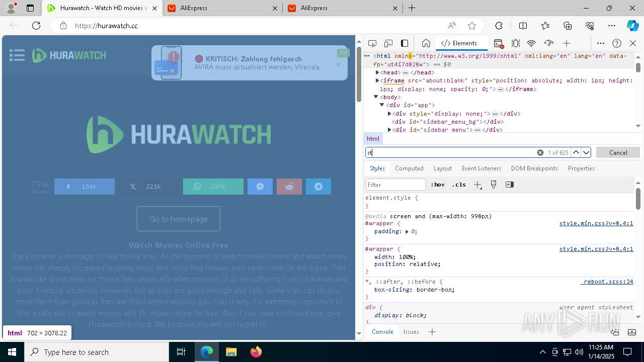
Task: Select Styles tab
Action: pyautogui.click(x=377, y=168)
